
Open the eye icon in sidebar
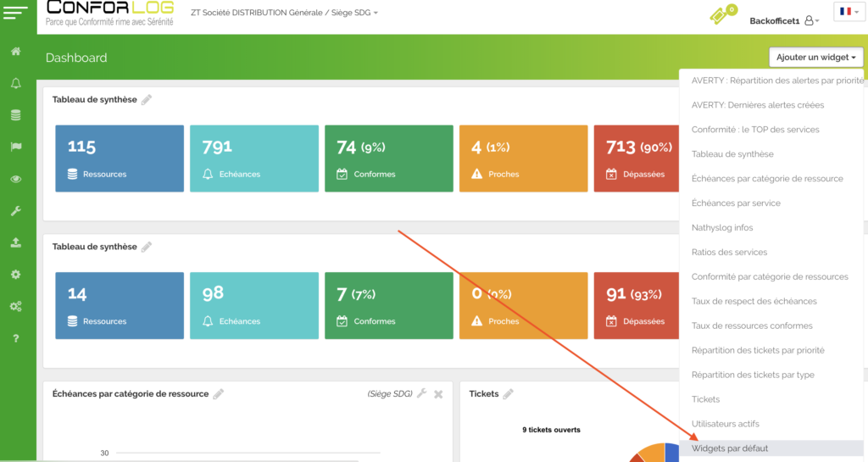coord(15,179)
